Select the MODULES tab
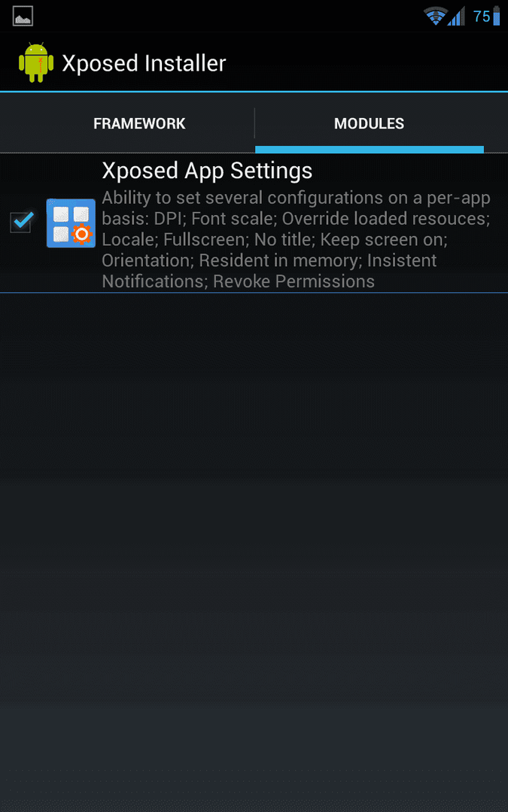 click(369, 123)
